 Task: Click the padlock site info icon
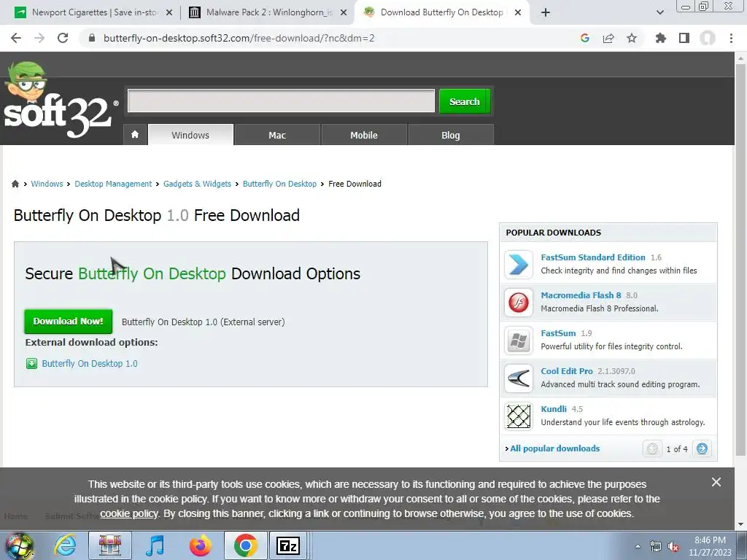pyautogui.click(x=92, y=38)
